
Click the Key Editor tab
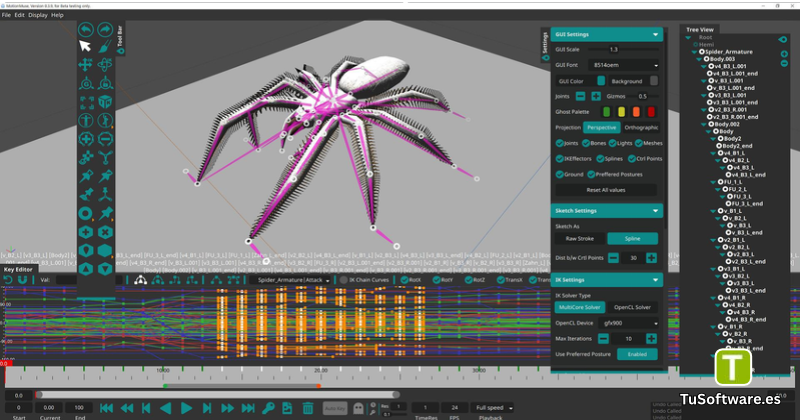click(x=18, y=269)
